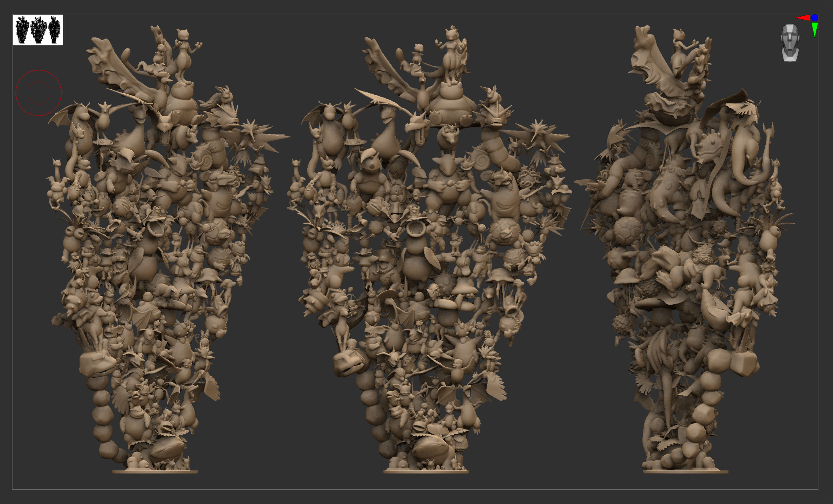The width and height of the screenshot is (833, 504).
Task: Click the round base of left sculpture
Action: pos(155,471)
